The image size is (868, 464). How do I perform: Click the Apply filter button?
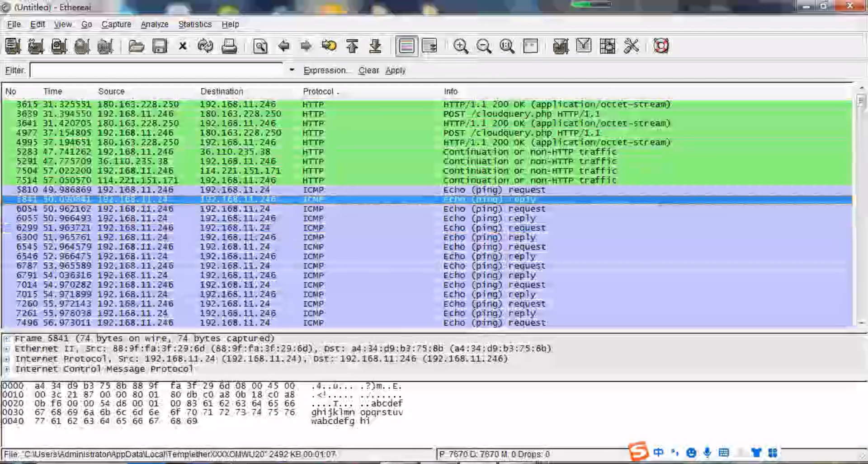[x=395, y=71]
